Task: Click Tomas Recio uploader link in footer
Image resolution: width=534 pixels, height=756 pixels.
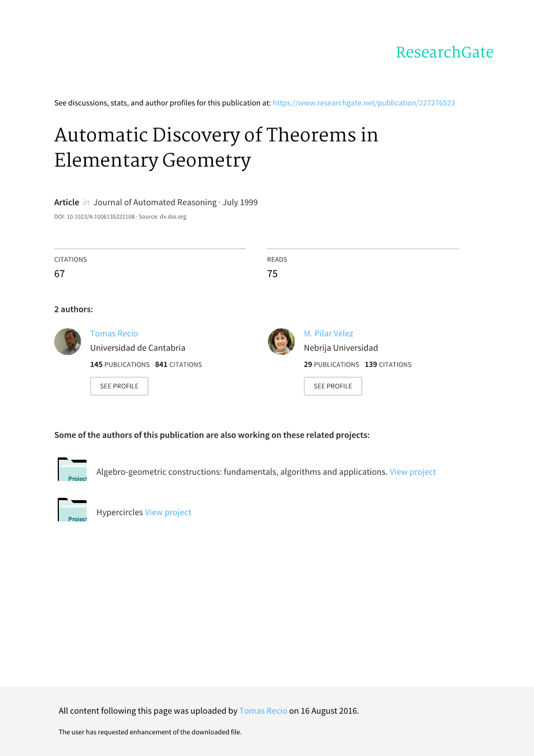Action: [x=263, y=711]
